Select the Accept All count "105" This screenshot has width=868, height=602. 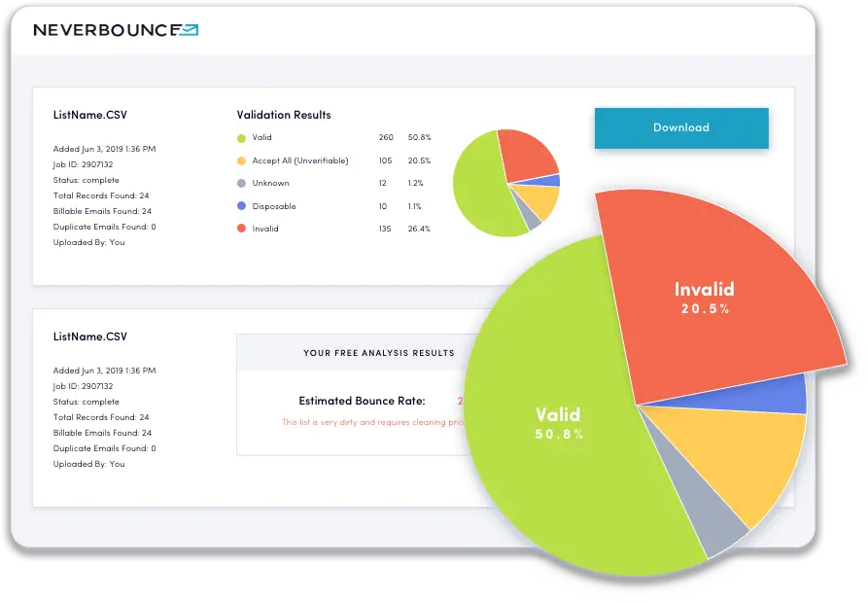coord(385,160)
